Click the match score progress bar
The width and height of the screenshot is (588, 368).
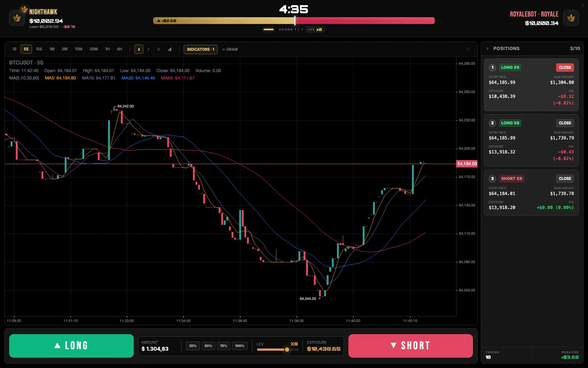[x=294, y=21]
